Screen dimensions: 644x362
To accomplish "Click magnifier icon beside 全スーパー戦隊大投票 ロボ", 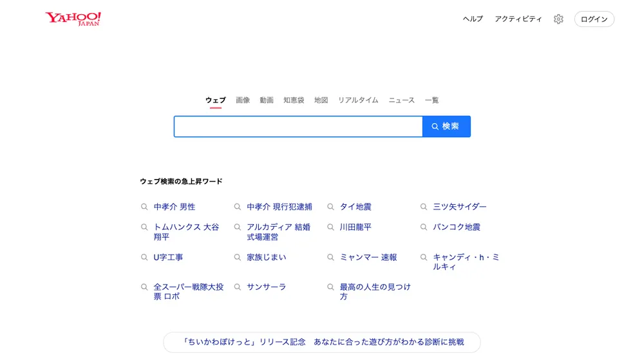I will (x=144, y=287).
